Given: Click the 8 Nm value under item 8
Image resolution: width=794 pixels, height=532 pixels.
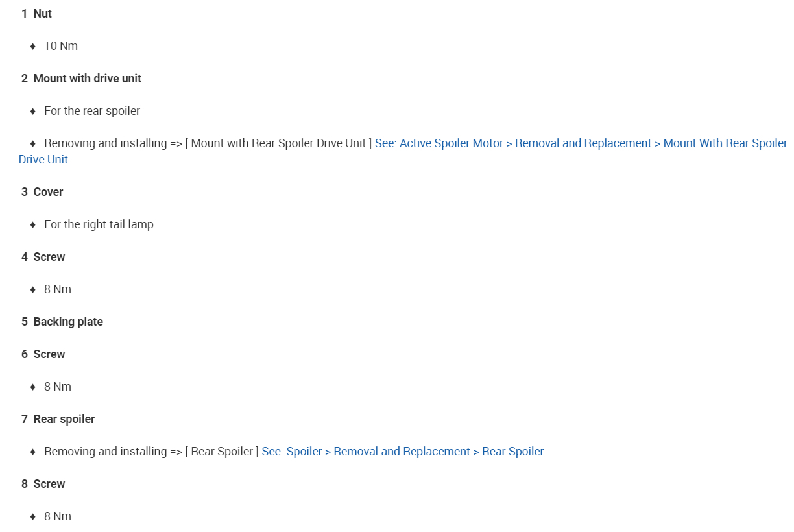Looking at the screenshot, I should (x=58, y=516).
